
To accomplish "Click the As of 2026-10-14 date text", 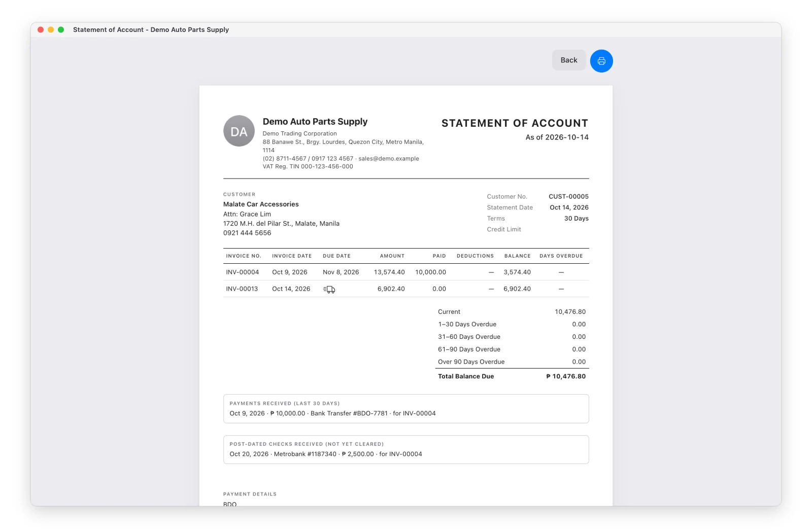I will click(x=557, y=137).
